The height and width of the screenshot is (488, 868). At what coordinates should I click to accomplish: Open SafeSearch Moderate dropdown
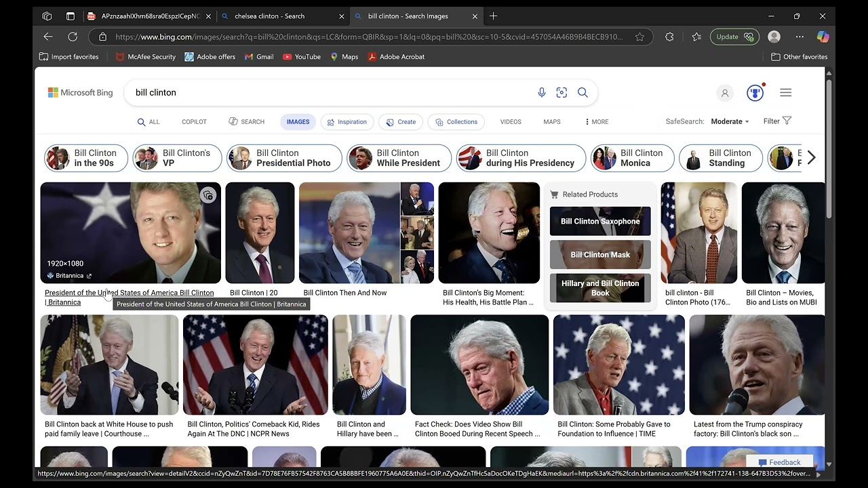click(x=730, y=121)
